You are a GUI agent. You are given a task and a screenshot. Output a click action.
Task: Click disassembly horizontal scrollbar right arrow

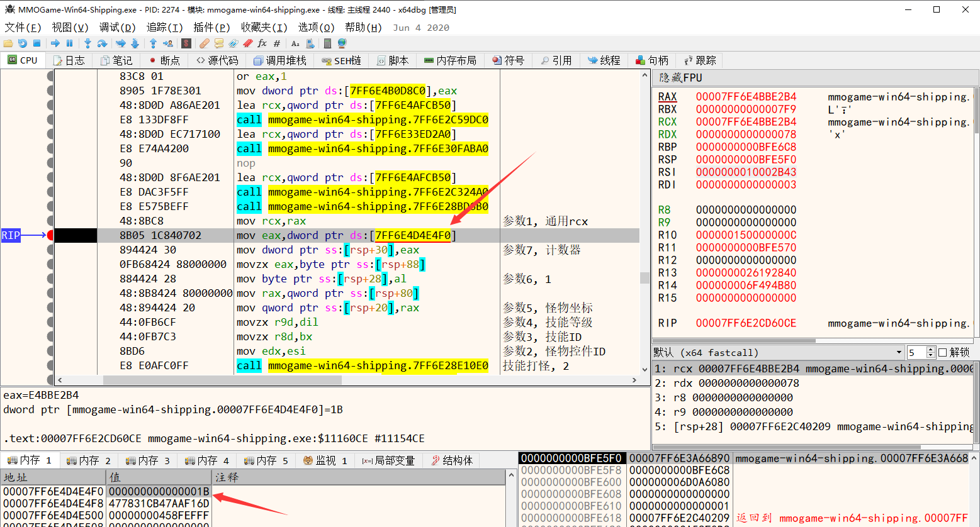(x=634, y=380)
